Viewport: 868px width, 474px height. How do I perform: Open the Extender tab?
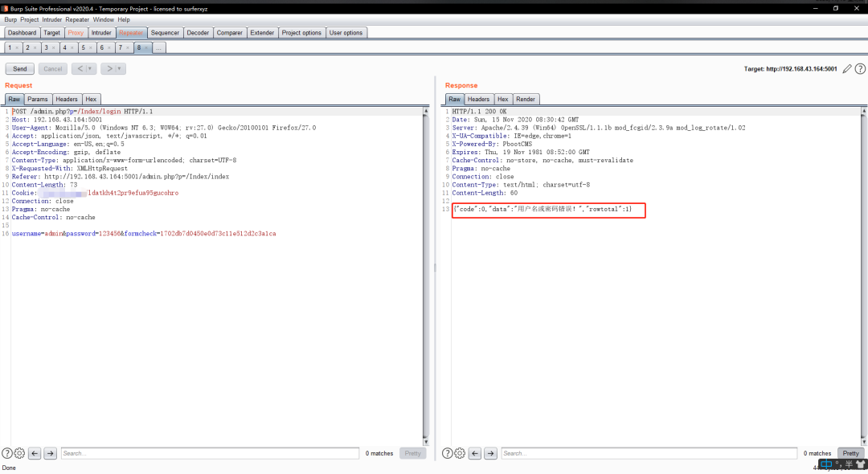click(262, 33)
